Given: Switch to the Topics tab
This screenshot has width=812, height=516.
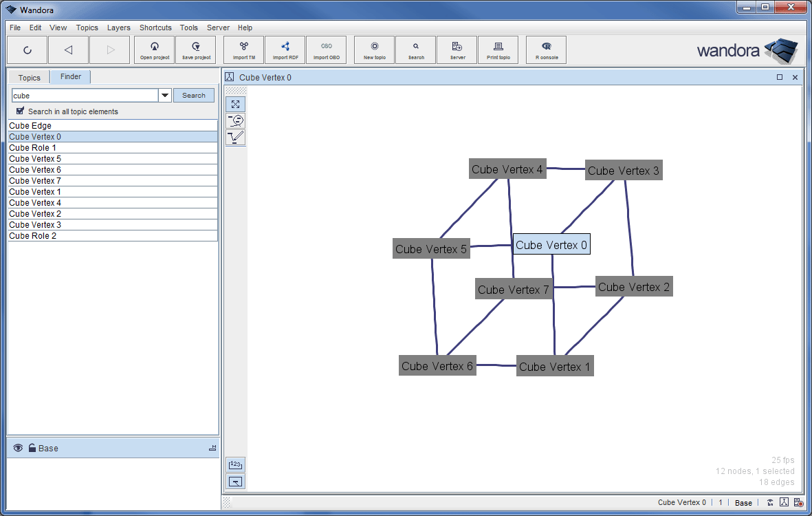Looking at the screenshot, I should point(28,77).
